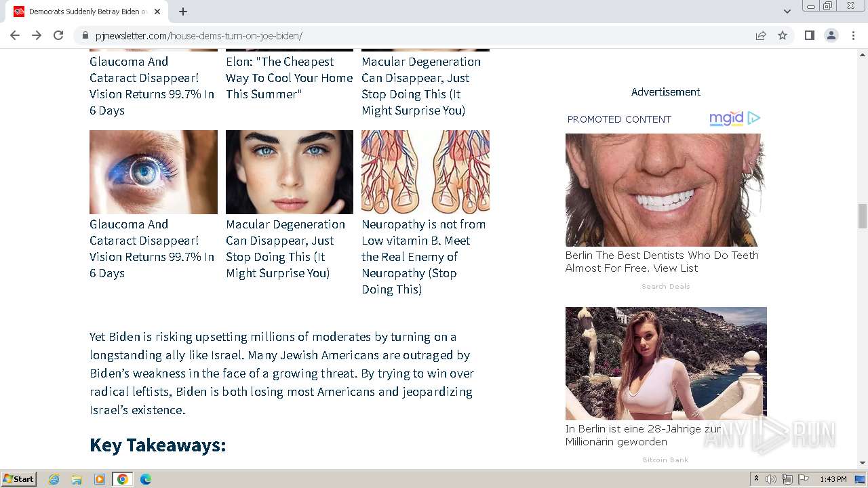Click the vertical page scrollbar thumb
The image size is (868, 488).
(863, 216)
